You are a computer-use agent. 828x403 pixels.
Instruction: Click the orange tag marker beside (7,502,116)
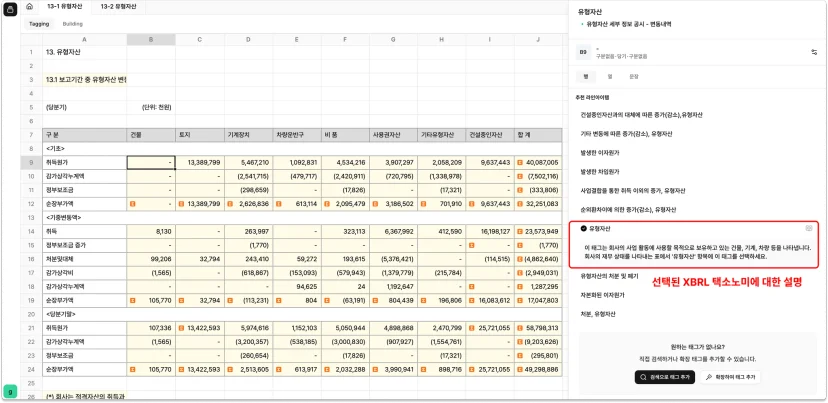tap(521, 176)
